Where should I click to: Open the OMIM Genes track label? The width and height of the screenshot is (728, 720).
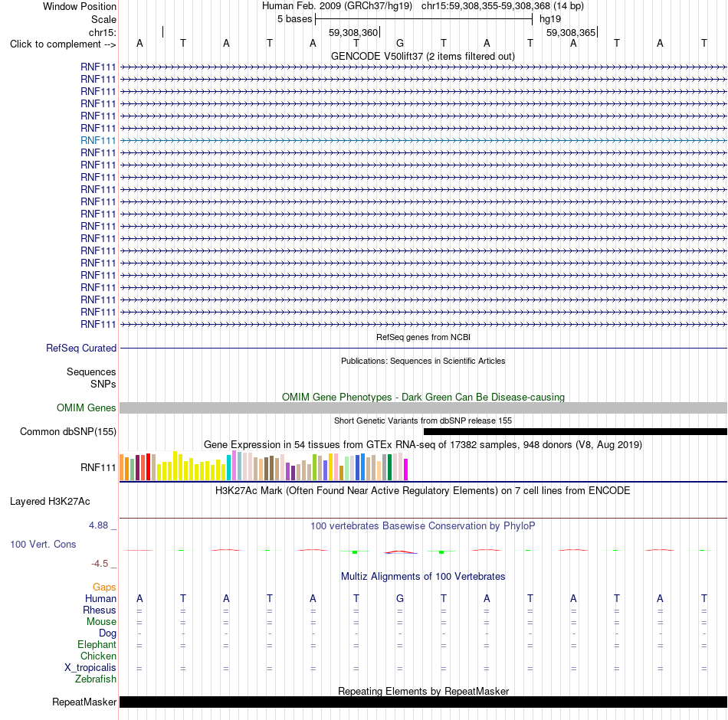click(x=87, y=407)
